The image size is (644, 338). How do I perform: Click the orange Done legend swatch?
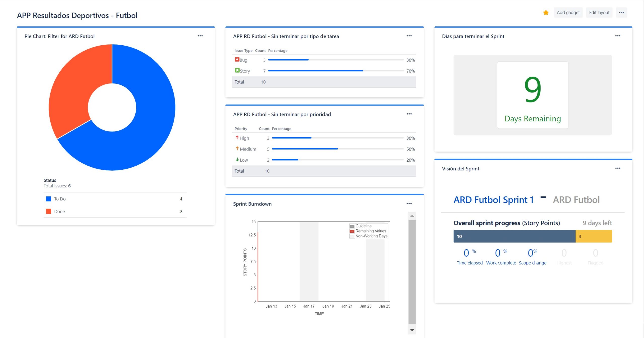click(x=49, y=212)
